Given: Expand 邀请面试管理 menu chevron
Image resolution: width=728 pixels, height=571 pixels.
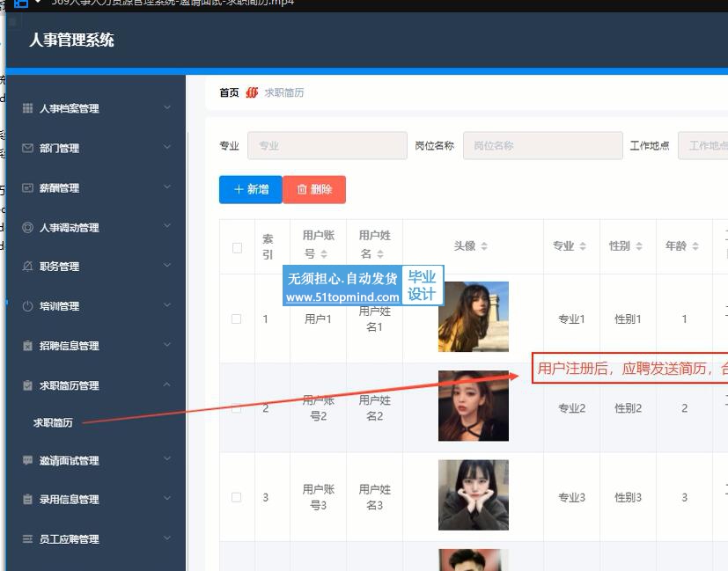Looking at the screenshot, I should pos(167,458).
